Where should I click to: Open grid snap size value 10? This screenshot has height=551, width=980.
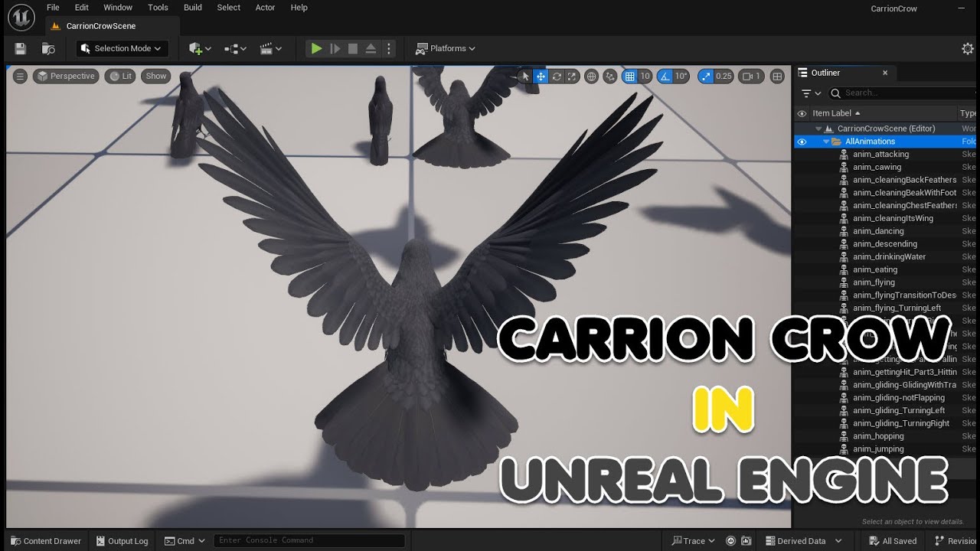point(645,76)
